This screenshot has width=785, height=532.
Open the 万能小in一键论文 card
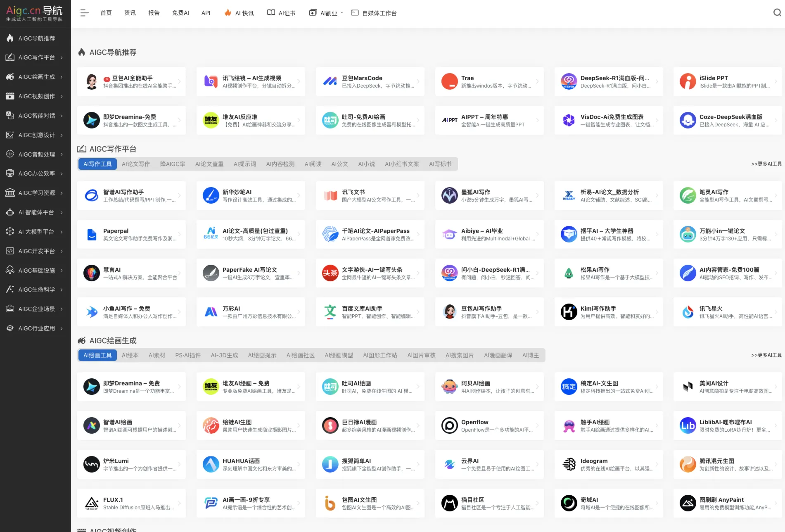(728, 234)
